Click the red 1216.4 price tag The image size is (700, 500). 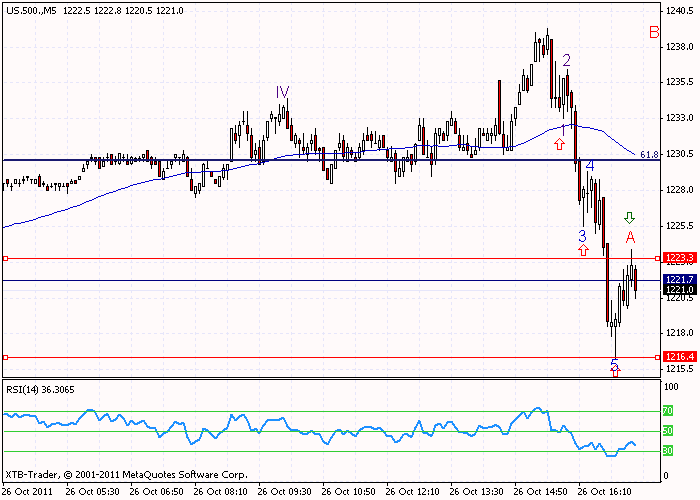[679, 356]
